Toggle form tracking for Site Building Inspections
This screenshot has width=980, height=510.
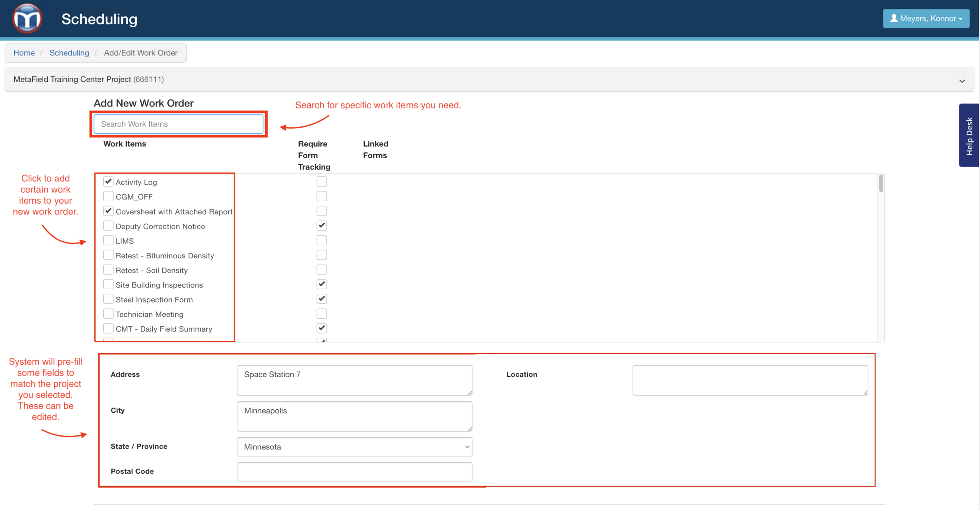(x=322, y=284)
